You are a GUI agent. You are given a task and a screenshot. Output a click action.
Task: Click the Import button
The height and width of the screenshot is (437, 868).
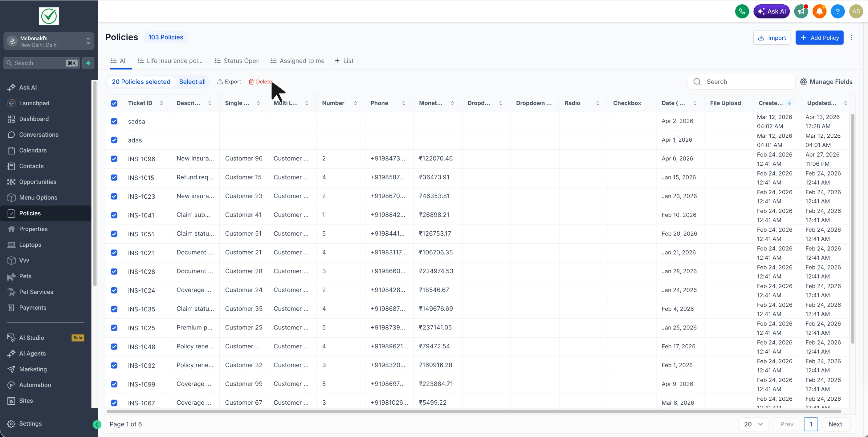coord(772,38)
